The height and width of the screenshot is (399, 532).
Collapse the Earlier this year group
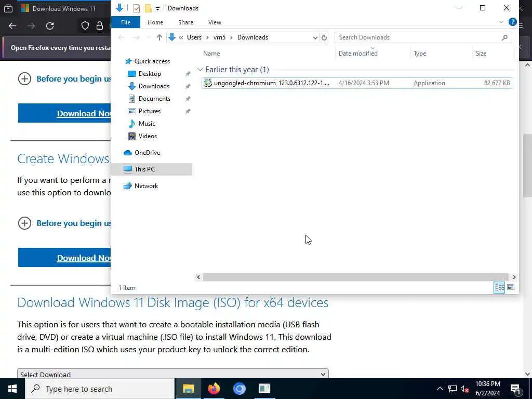pyautogui.click(x=200, y=70)
